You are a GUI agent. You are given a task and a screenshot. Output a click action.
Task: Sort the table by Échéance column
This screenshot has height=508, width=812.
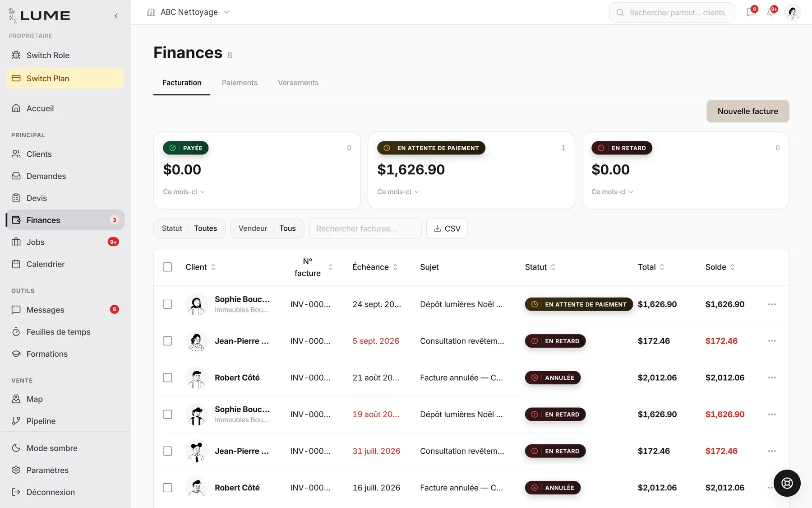375,267
